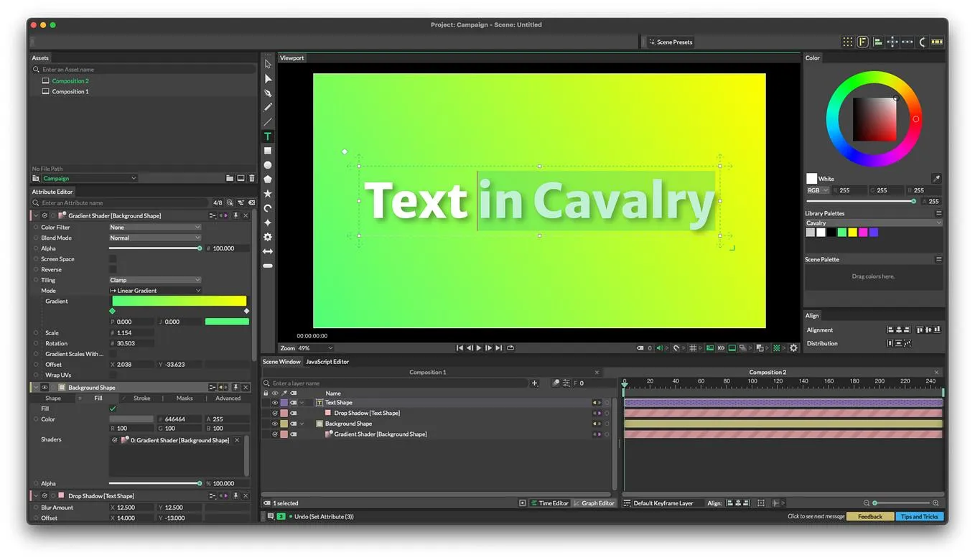Pin the Gradient Shader attribute panel
The height and width of the screenshot is (560, 975).
click(235, 215)
